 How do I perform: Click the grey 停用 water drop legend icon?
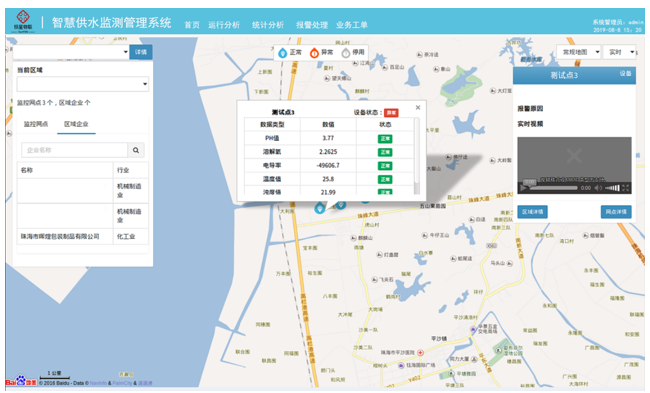coord(346,53)
